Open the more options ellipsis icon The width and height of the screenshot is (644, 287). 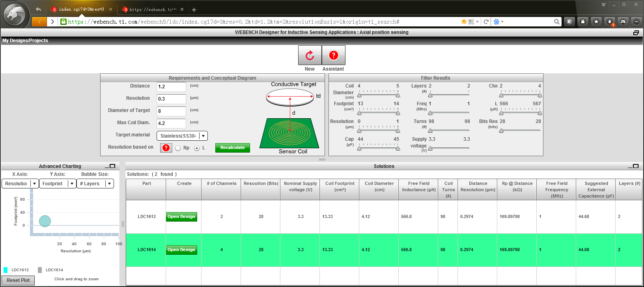tap(636, 22)
